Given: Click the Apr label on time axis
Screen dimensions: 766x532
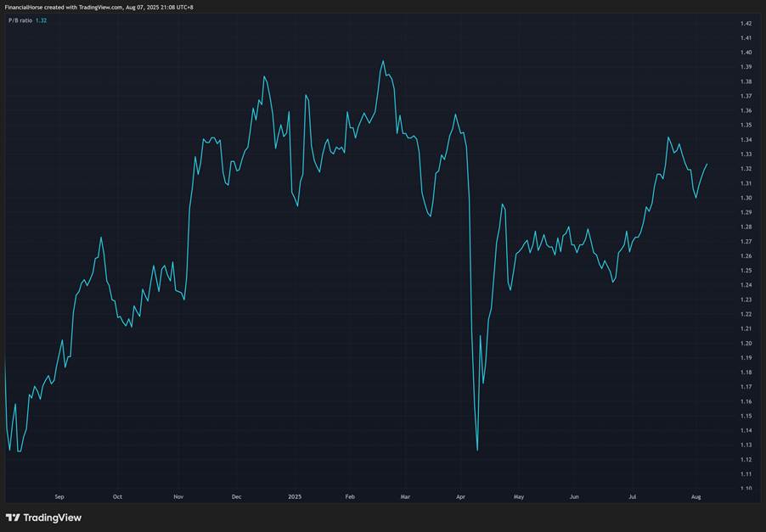Looking at the screenshot, I should click(x=460, y=496).
